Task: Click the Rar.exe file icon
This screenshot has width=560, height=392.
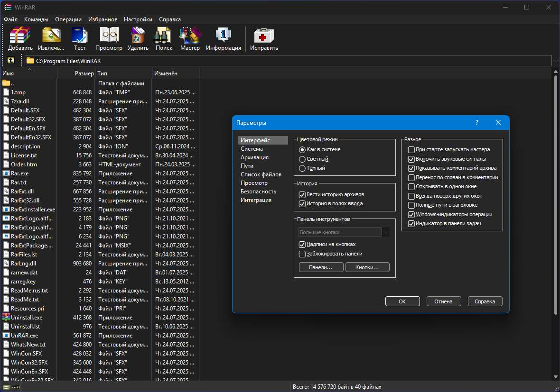Action: click(6, 173)
